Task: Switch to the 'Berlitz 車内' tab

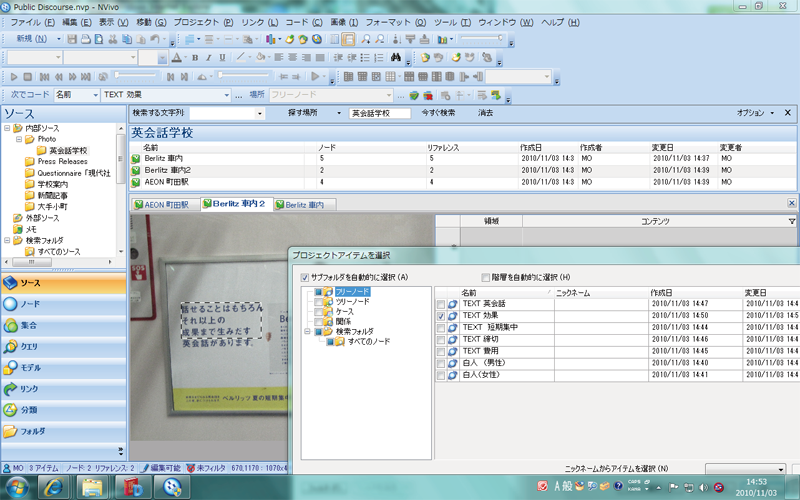Action: pos(304,205)
